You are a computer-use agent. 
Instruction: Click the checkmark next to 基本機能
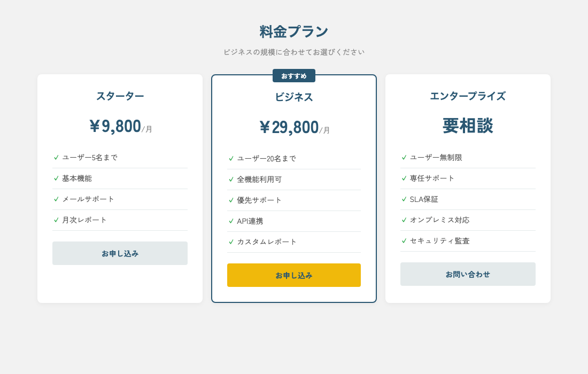[56, 178]
